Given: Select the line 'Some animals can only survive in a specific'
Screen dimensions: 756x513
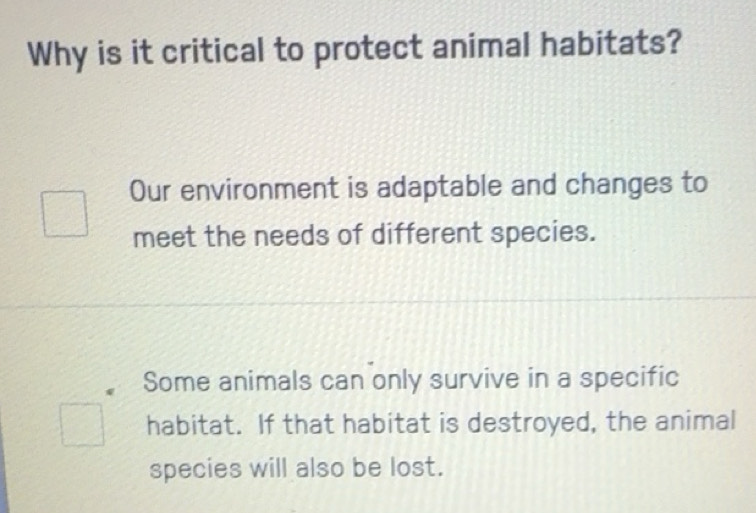Looking at the screenshot, I should pyautogui.click(x=411, y=379).
